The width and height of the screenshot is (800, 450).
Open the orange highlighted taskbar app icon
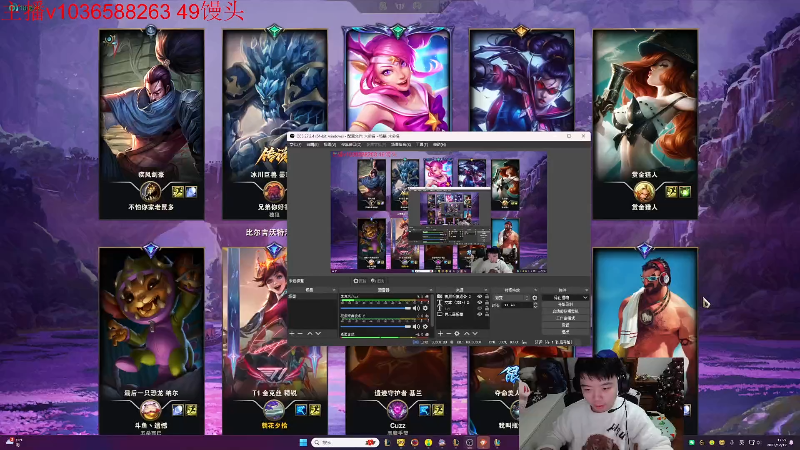coord(483,442)
